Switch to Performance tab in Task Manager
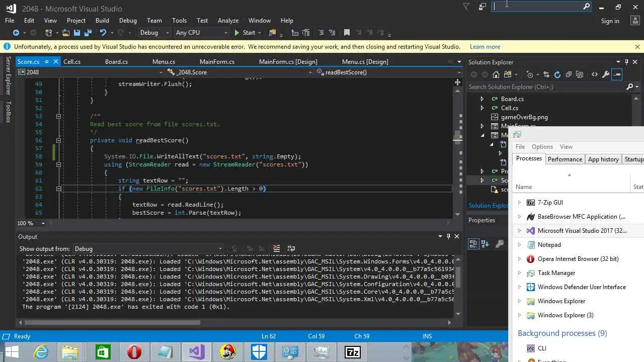This screenshot has width=644, height=362. tap(565, 159)
